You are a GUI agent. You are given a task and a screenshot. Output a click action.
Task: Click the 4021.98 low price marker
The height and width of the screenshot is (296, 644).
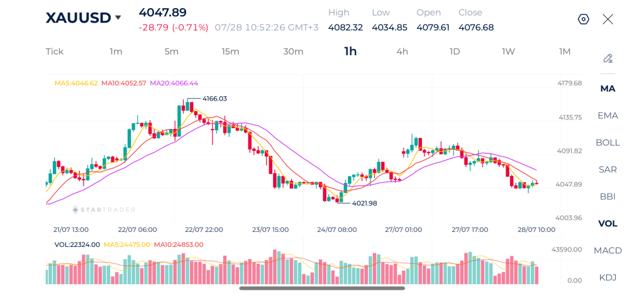click(364, 203)
